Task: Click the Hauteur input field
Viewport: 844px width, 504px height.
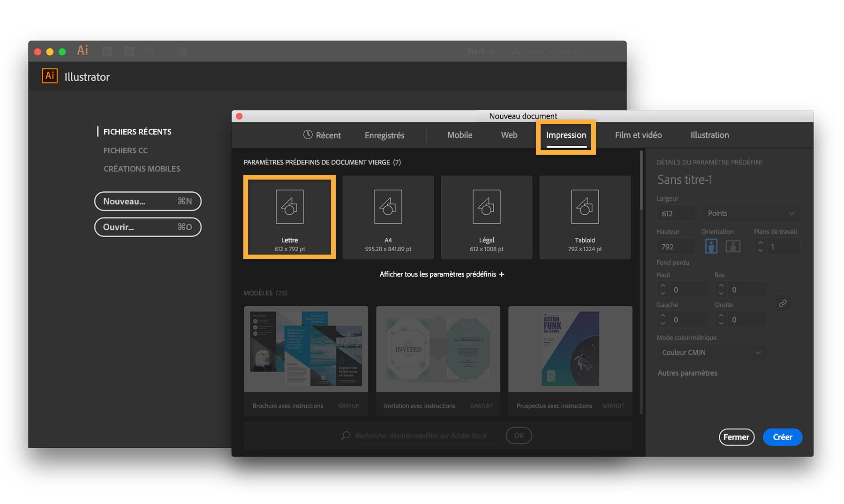Action: [676, 247]
